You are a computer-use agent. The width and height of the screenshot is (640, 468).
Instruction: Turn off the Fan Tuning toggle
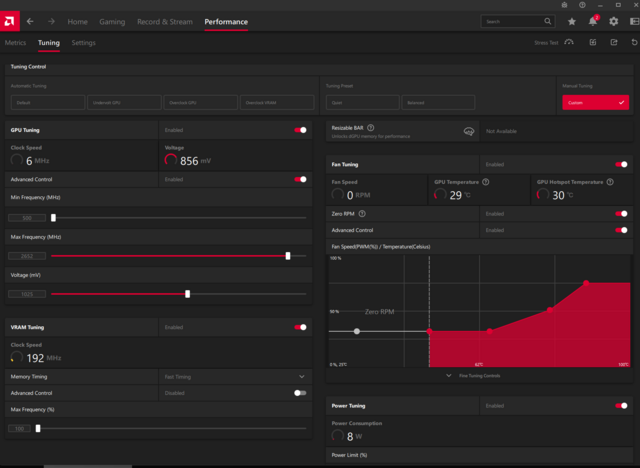tap(622, 164)
